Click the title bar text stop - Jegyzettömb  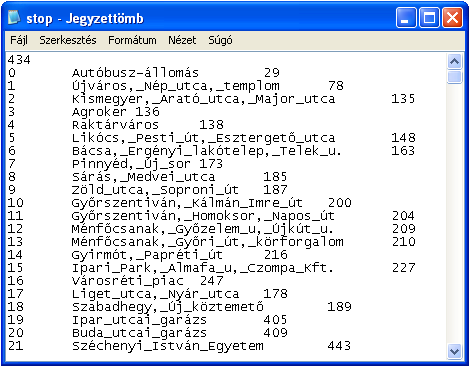pyautogui.click(x=85, y=18)
